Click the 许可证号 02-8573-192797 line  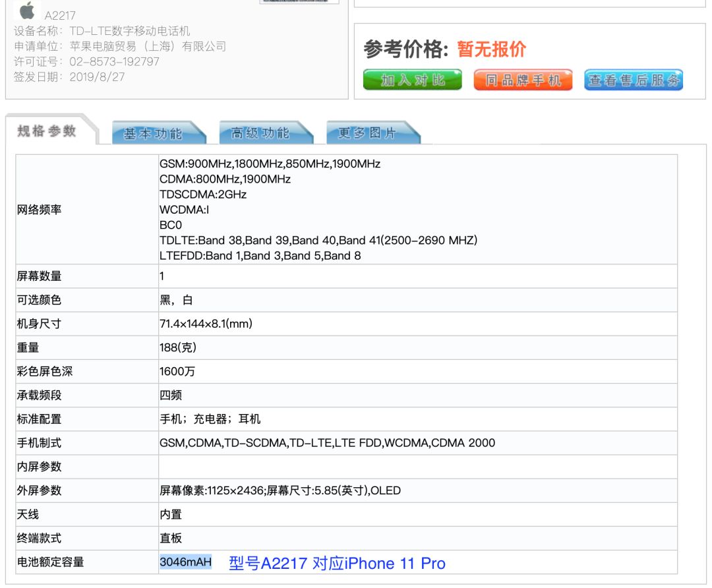[86, 61]
